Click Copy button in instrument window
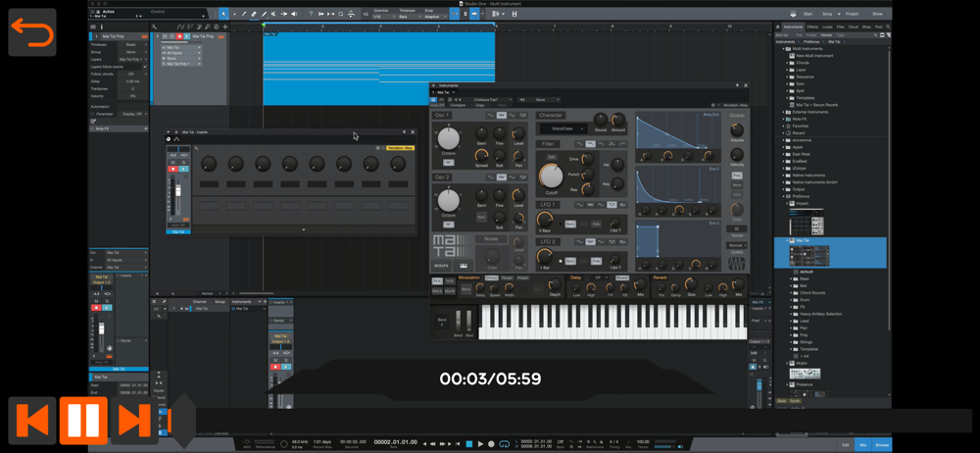 click(x=480, y=105)
